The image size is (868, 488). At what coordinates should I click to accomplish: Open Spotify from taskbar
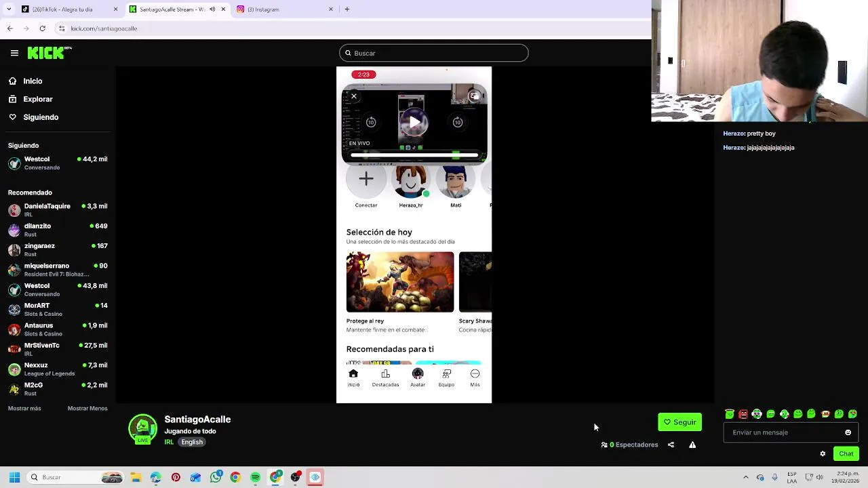pyautogui.click(x=255, y=477)
